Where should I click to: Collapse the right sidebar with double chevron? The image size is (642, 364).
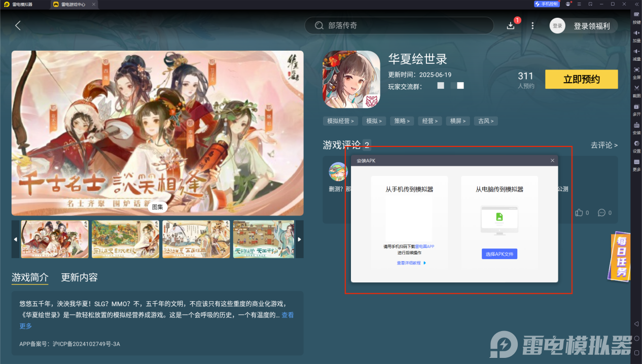point(636,4)
